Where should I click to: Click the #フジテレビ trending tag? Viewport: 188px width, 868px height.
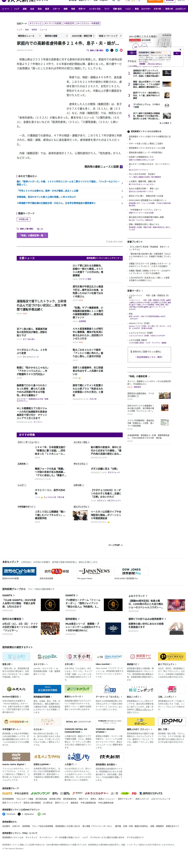coord(36,24)
